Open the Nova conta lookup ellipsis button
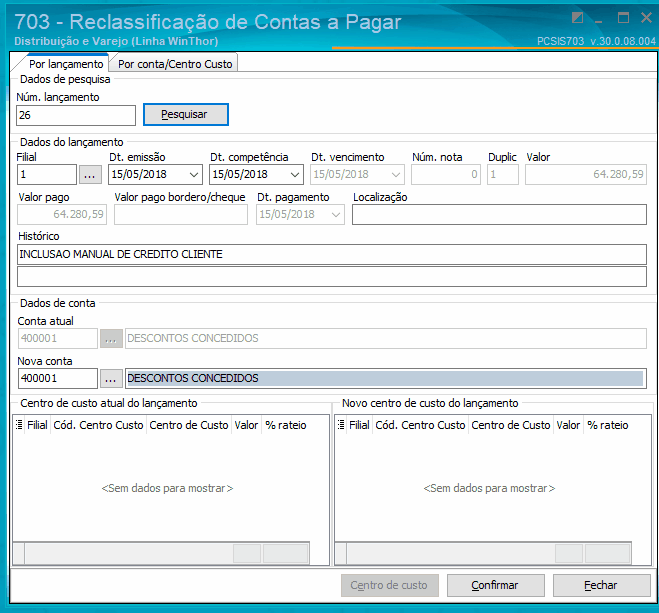This screenshot has height=613, width=659. (x=111, y=379)
